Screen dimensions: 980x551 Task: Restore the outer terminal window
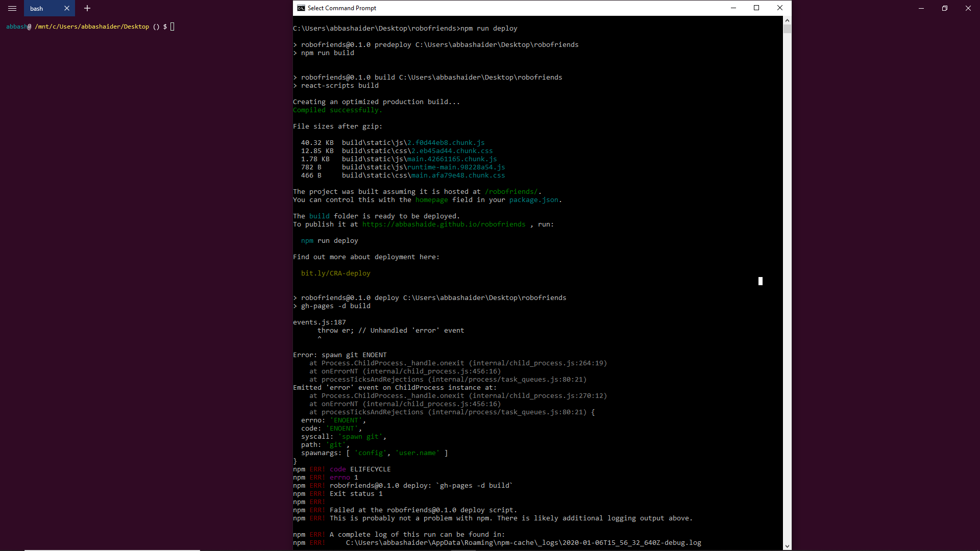click(944, 8)
